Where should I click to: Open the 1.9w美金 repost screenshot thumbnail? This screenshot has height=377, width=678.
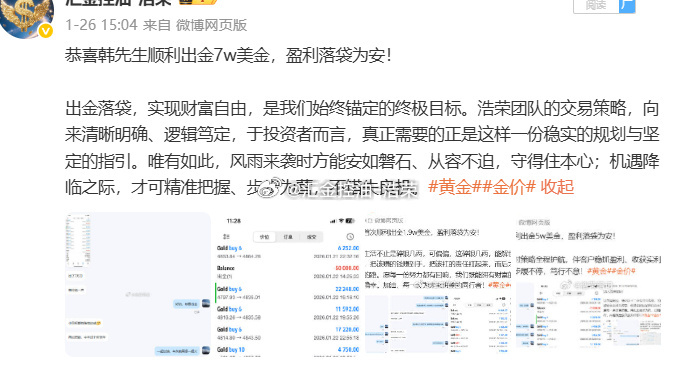pyautogui.click(x=438, y=284)
